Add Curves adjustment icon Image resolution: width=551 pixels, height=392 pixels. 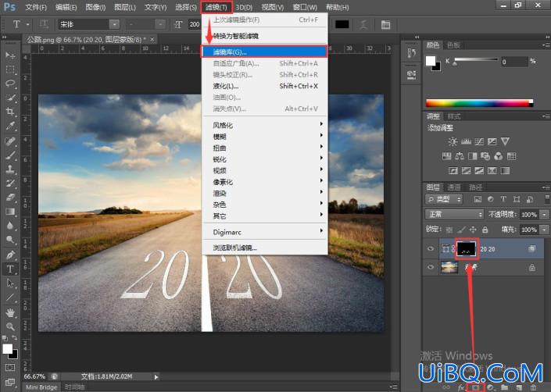[479, 141]
